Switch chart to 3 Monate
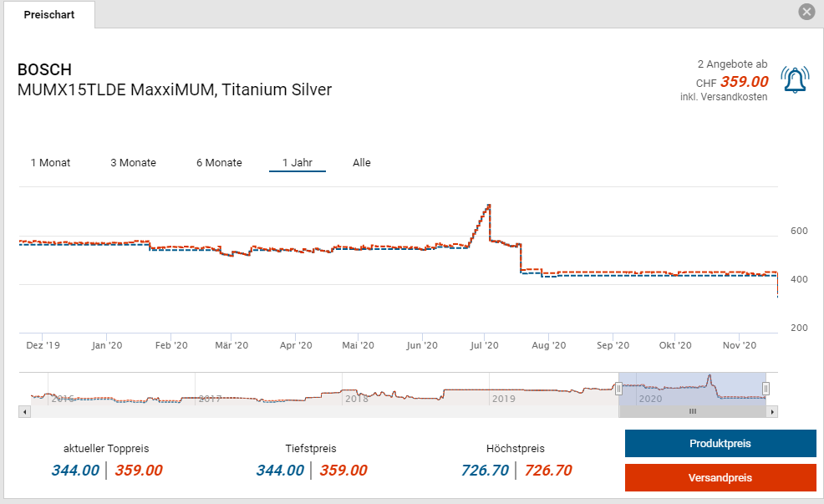Screen dimensions: 824x504 point(133,163)
